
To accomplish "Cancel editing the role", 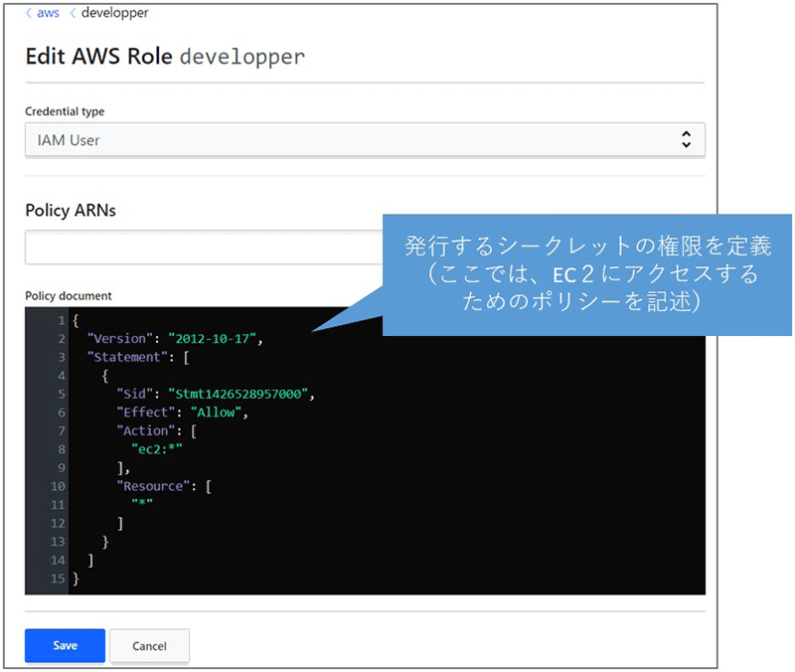I will coord(149,645).
